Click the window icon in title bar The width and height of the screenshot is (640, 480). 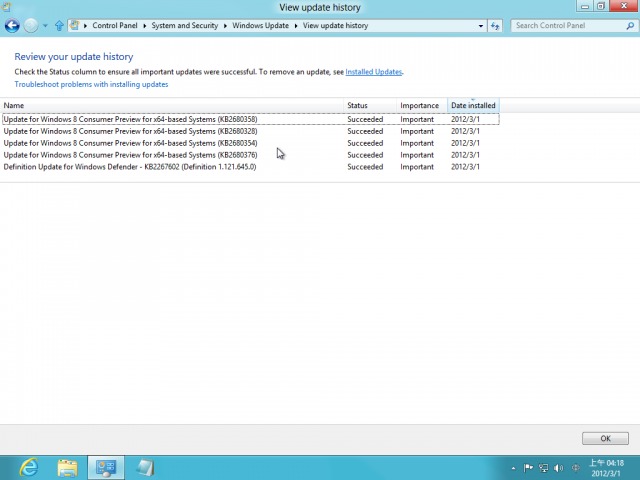[7, 7]
